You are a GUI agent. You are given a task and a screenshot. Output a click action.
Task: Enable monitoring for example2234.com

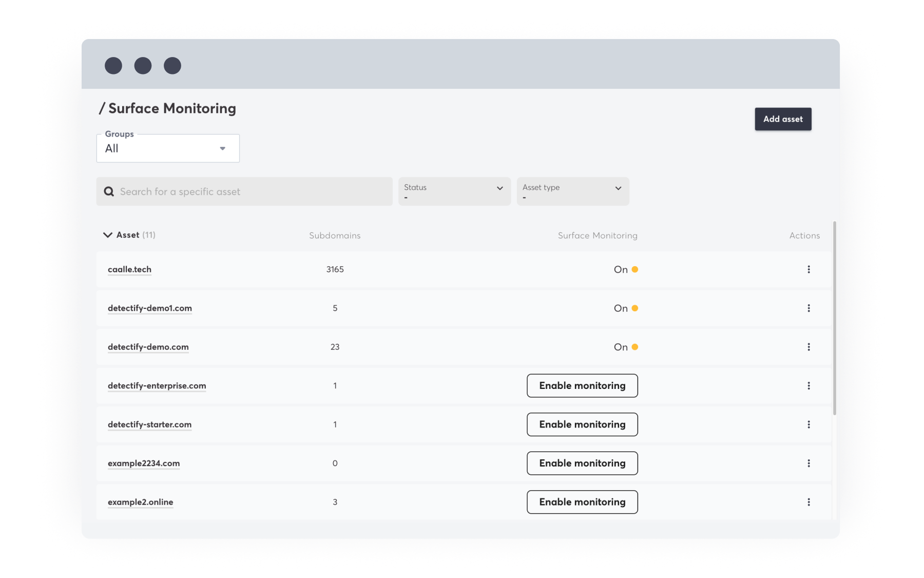(582, 463)
